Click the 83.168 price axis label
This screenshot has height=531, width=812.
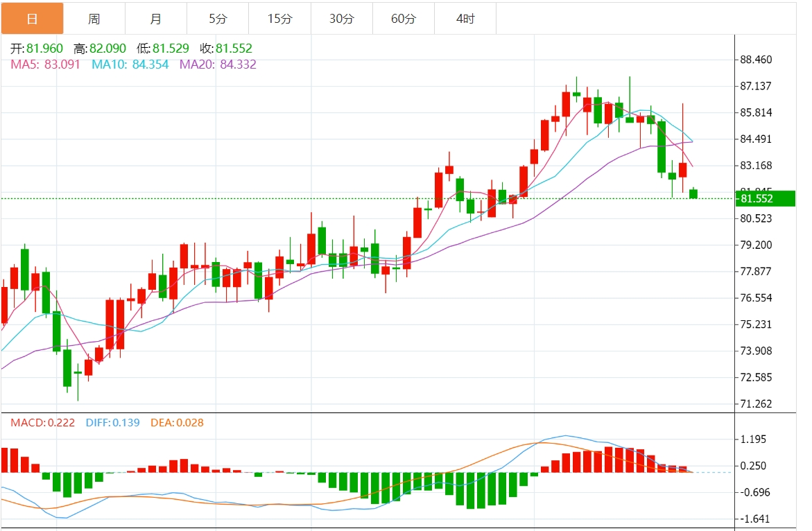pos(756,166)
